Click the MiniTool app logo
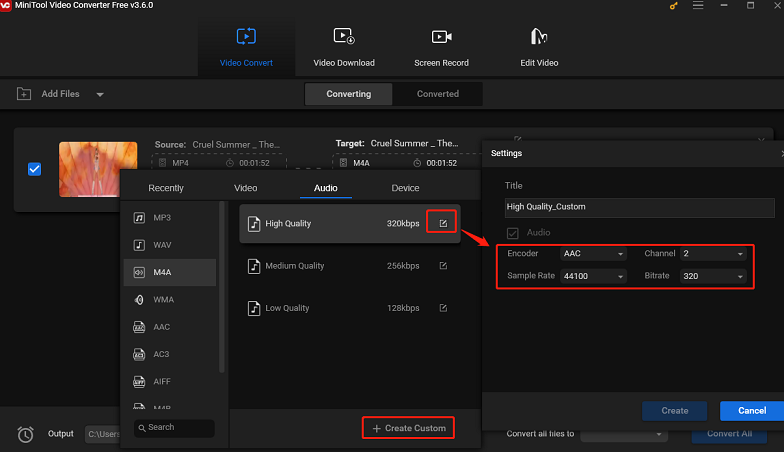This screenshot has width=784, height=452. point(6,6)
